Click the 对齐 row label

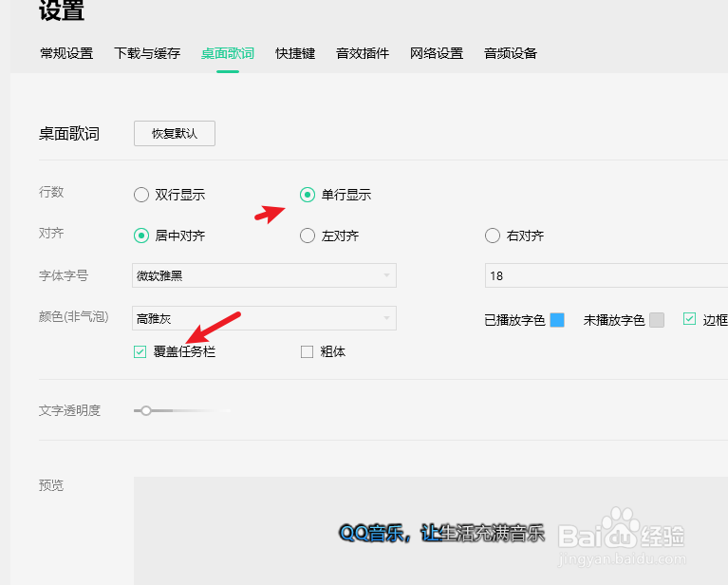(x=51, y=233)
